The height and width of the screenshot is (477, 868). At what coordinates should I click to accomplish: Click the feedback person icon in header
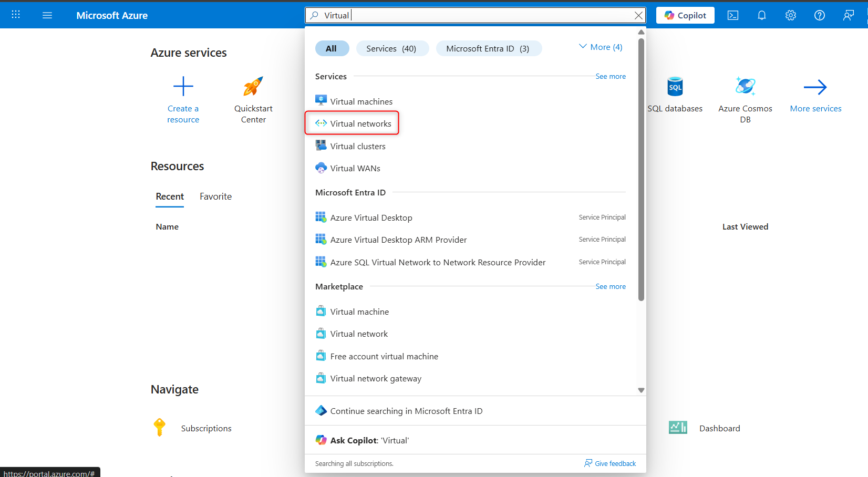pyautogui.click(x=849, y=15)
